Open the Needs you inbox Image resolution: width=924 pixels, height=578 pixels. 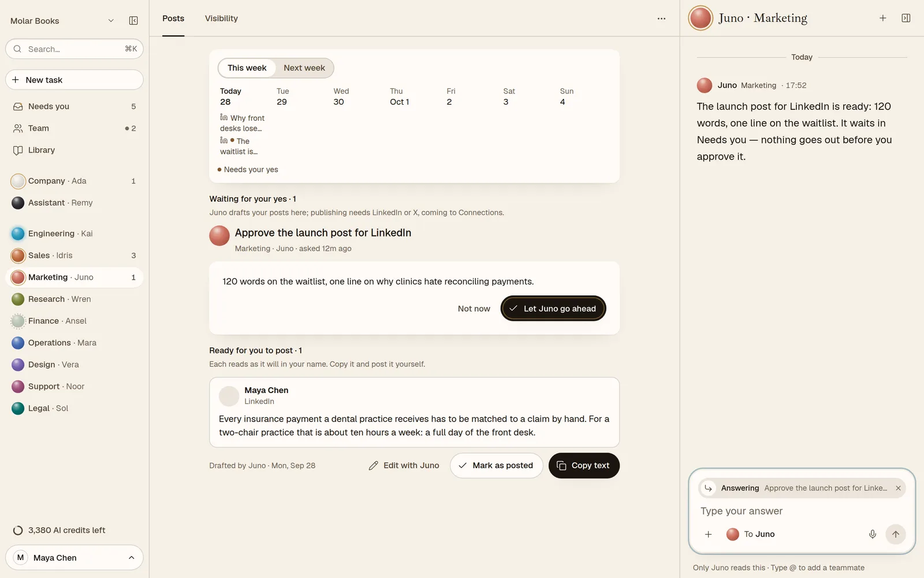pyautogui.click(x=74, y=106)
